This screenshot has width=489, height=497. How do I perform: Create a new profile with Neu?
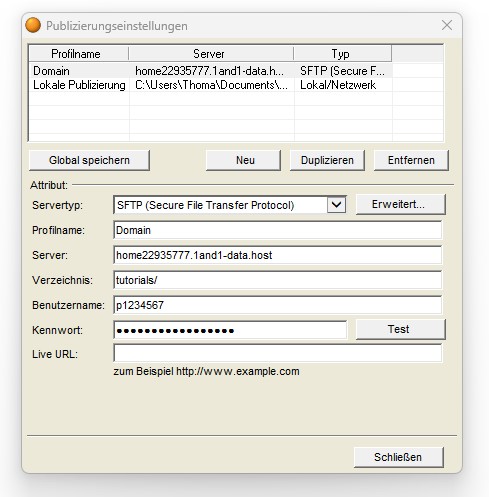coord(243,160)
